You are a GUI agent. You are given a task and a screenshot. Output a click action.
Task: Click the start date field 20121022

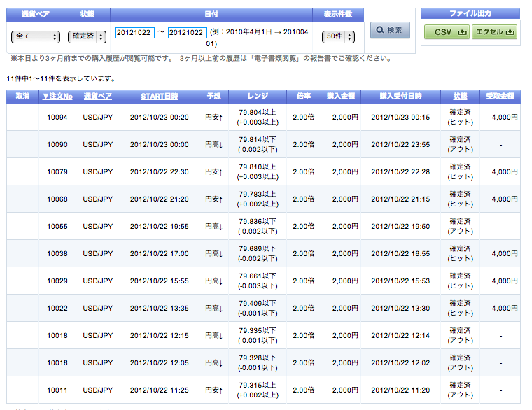click(134, 33)
